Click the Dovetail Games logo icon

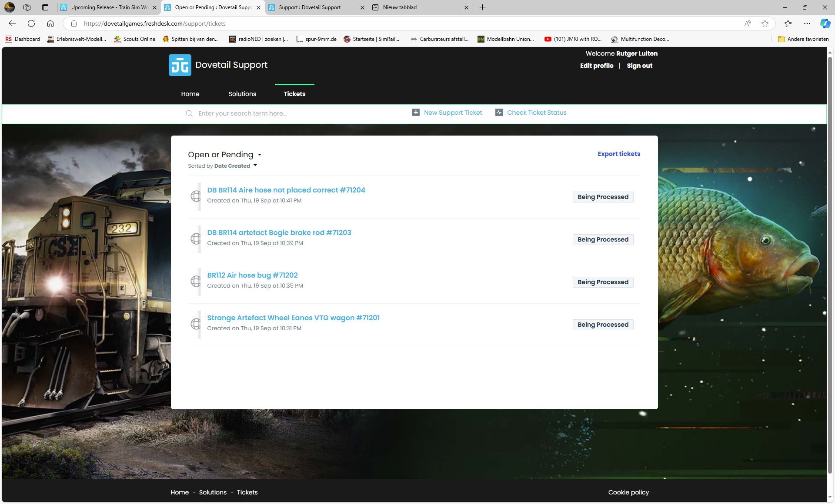click(x=180, y=65)
